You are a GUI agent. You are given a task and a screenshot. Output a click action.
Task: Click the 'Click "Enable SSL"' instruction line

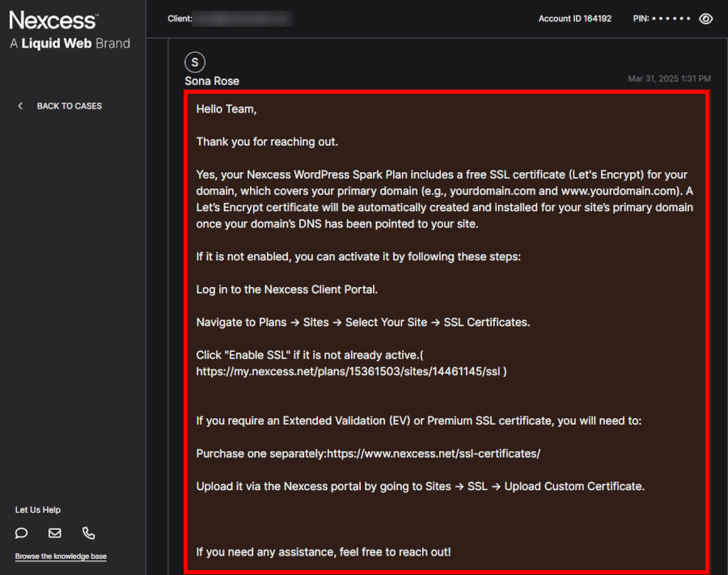coord(310,355)
